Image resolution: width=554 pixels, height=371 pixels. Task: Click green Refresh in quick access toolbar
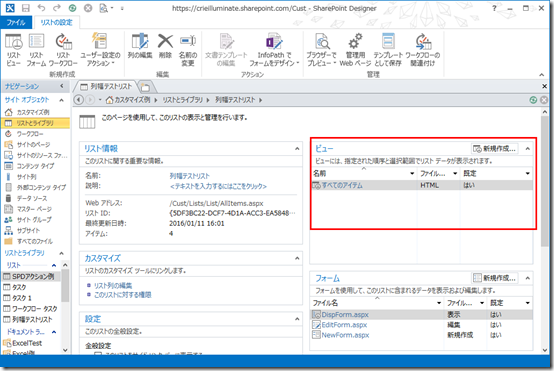click(72, 8)
